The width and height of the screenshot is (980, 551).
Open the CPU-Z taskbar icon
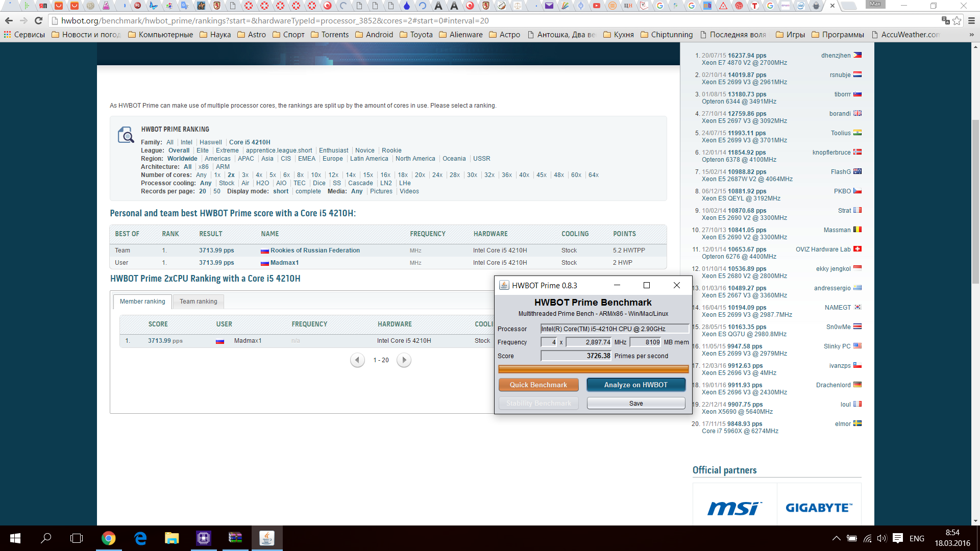point(203,538)
